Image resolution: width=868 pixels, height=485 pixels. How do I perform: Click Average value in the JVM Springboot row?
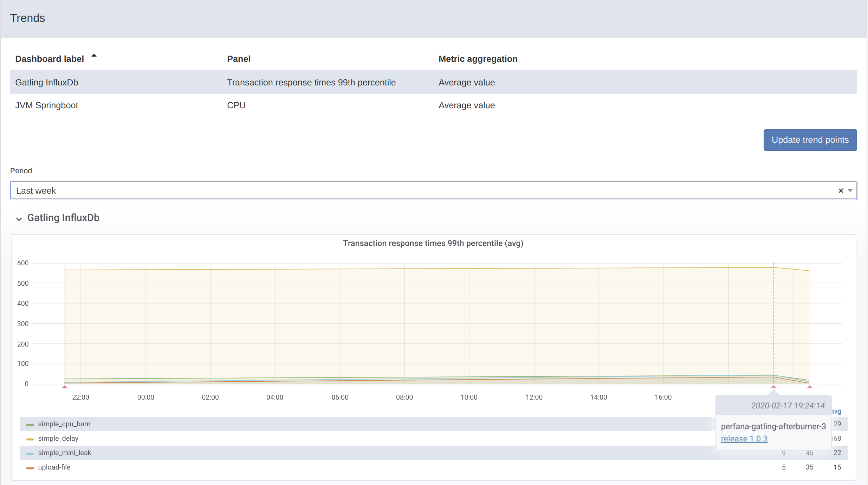coord(467,105)
